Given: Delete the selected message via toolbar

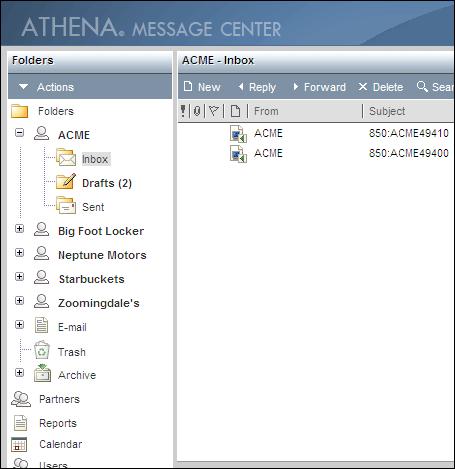Looking at the screenshot, I should pos(381,87).
